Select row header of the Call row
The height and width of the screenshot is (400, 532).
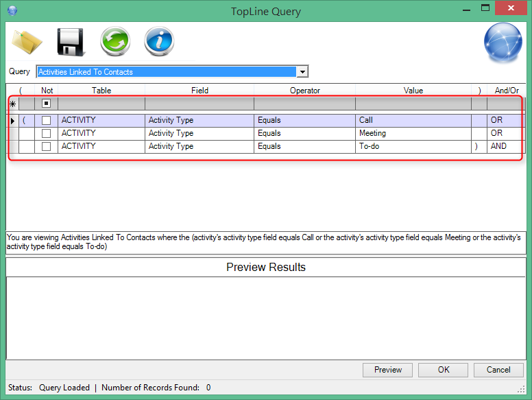[x=13, y=121]
